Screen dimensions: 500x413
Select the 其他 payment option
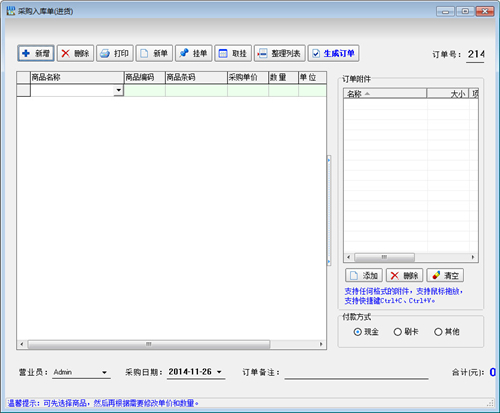coord(447,332)
